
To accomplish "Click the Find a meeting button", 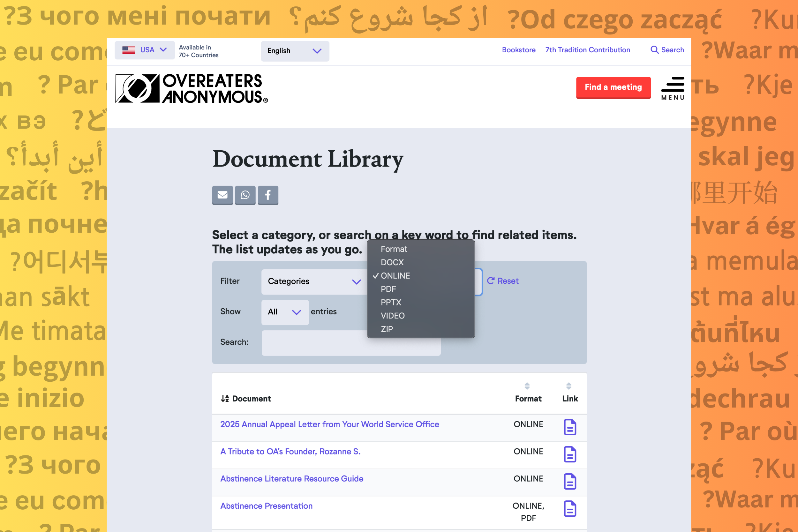I will pyautogui.click(x=613, y=87).
